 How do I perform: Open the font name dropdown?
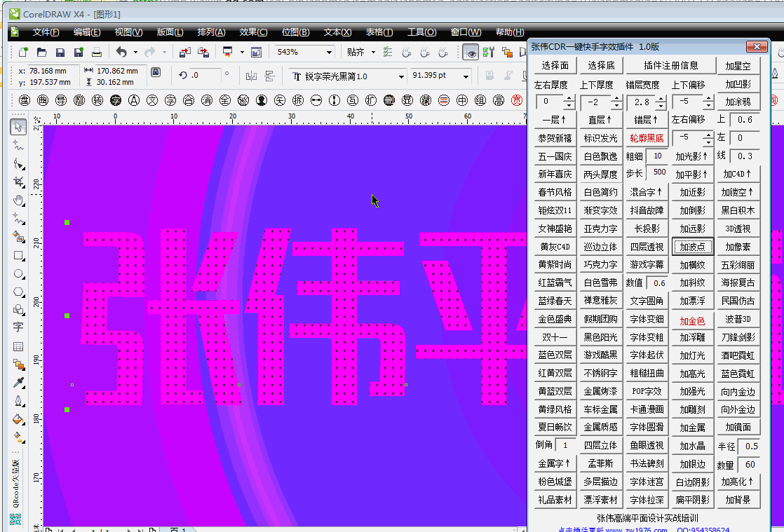[401, 76]
